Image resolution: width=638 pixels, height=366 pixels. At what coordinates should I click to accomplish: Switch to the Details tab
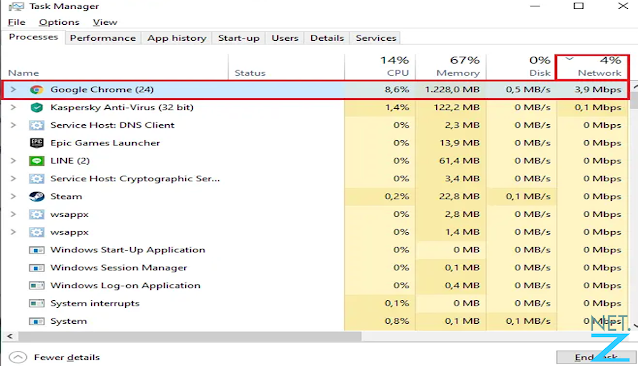tap(327, 38)
